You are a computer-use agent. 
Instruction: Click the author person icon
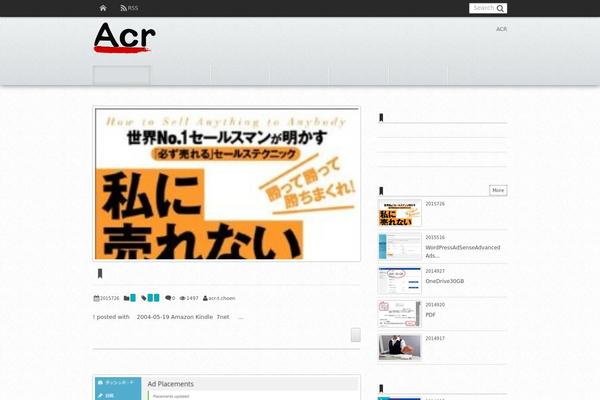205,298
